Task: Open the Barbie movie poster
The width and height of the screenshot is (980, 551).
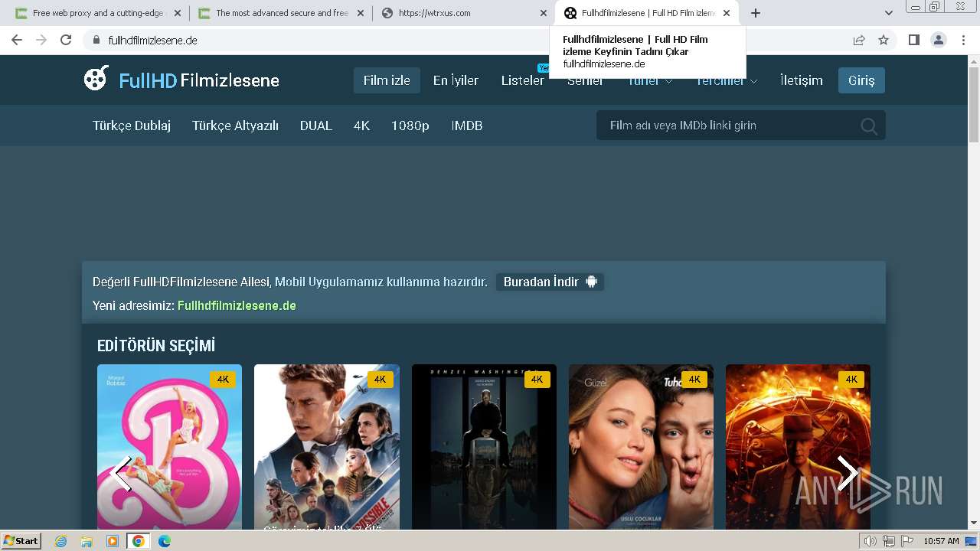Action: 169,447
